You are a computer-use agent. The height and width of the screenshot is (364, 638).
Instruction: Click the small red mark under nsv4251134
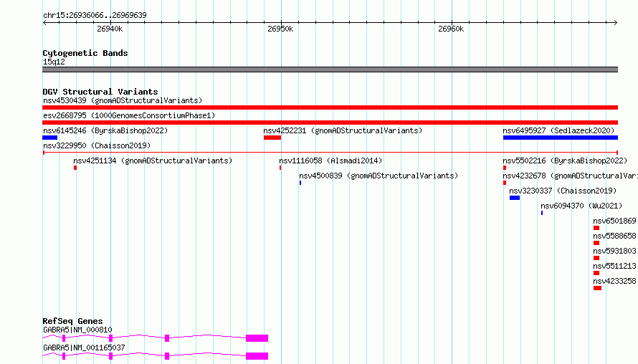coord(75,168)
